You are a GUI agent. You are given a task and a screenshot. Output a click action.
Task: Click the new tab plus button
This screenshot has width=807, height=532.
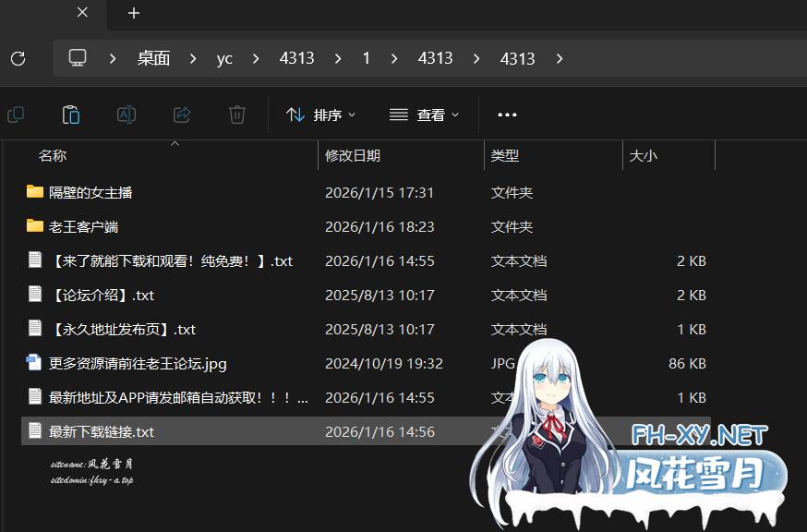tap(133, 14)
